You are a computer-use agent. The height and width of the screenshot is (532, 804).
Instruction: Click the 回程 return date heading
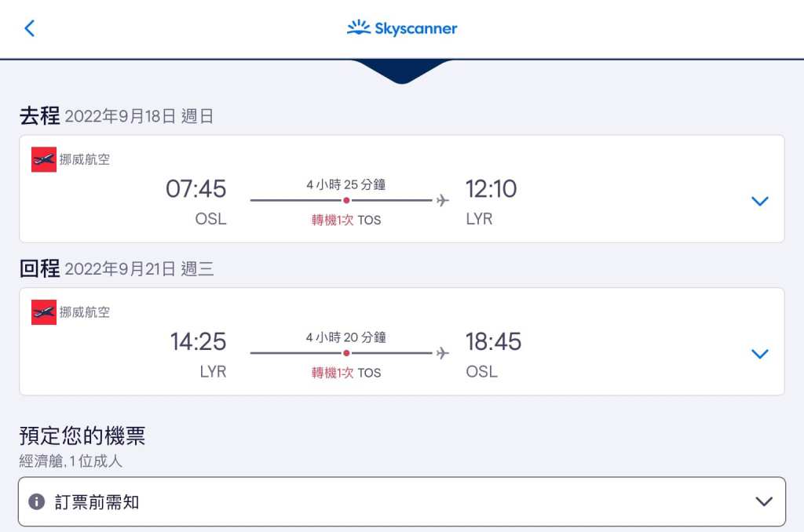[x=116, y=269]
